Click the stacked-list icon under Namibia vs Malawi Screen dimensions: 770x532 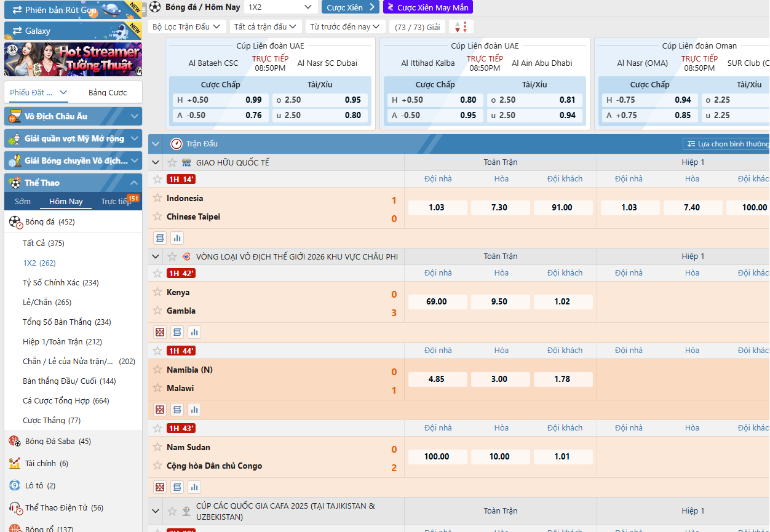coord(177,410)
